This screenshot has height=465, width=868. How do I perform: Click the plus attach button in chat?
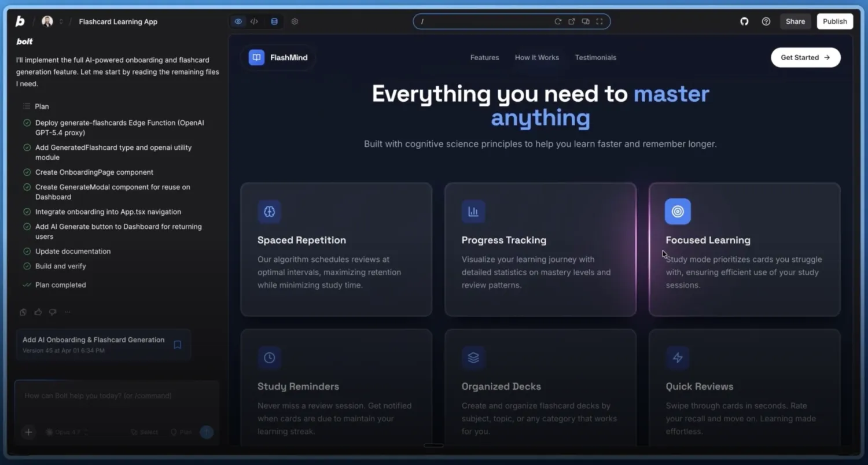[x=28, y=432]
